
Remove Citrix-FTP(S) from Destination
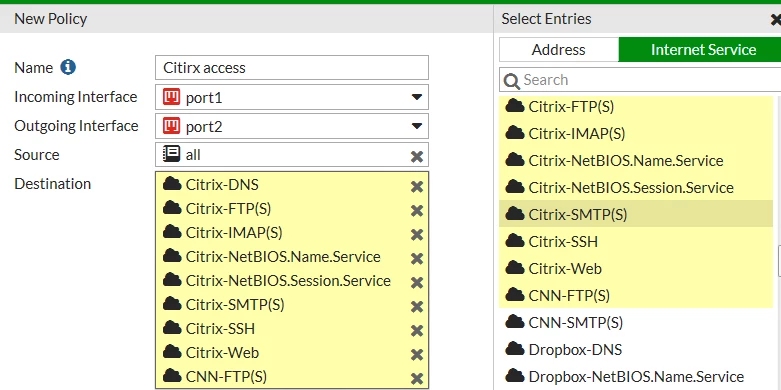pos(417,211)
